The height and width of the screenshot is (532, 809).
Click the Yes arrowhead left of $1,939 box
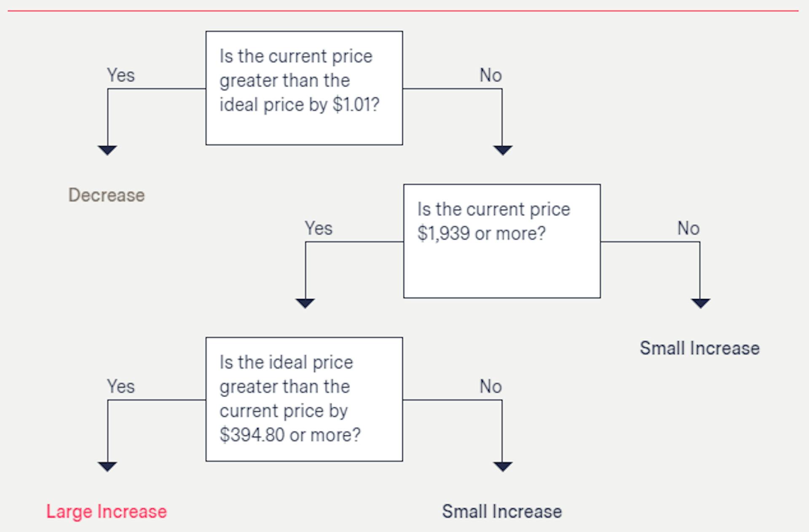[x=305, y=303]
